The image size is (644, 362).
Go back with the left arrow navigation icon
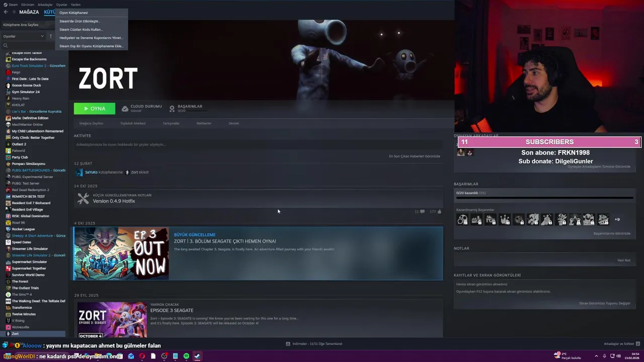(6, 12)
